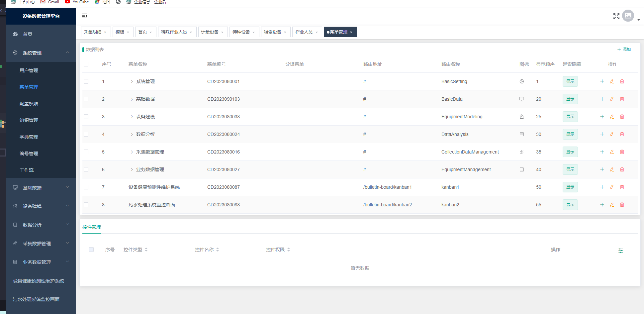Close the 采集明细 tab
Viewport: 644px width, 314px height.
click(105, 32)
